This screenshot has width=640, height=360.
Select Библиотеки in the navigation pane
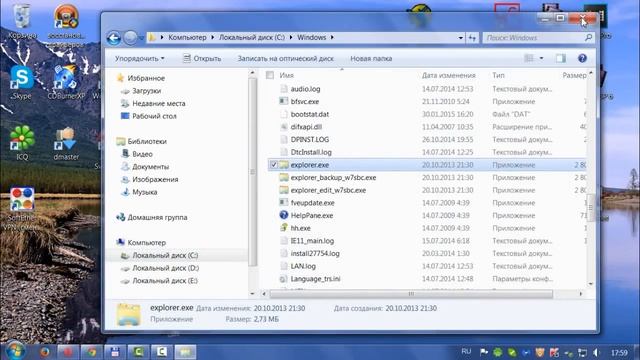click(147, 141)
